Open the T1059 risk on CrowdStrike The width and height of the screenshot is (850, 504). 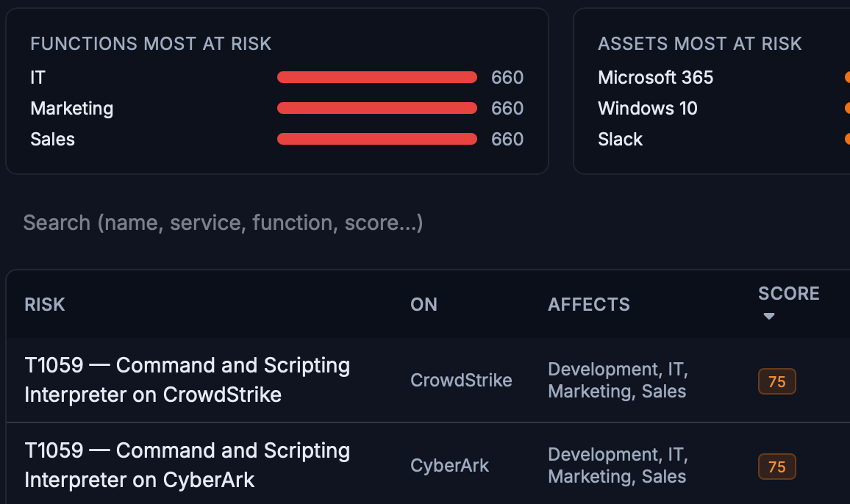[187, 380]
